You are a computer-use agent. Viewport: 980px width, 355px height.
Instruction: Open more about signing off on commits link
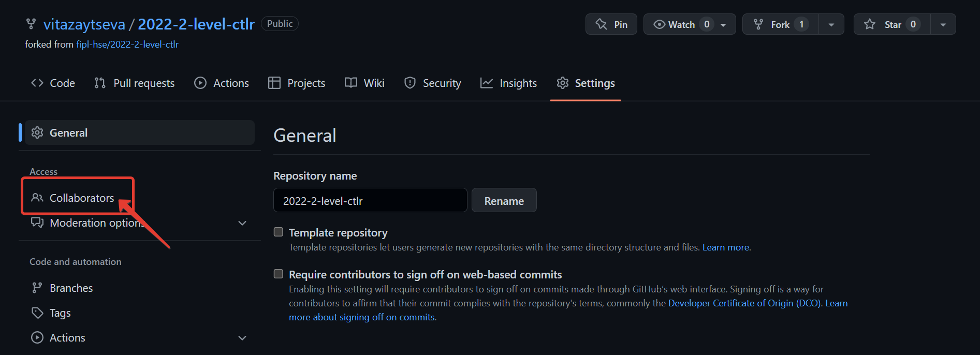click(362, 317)
